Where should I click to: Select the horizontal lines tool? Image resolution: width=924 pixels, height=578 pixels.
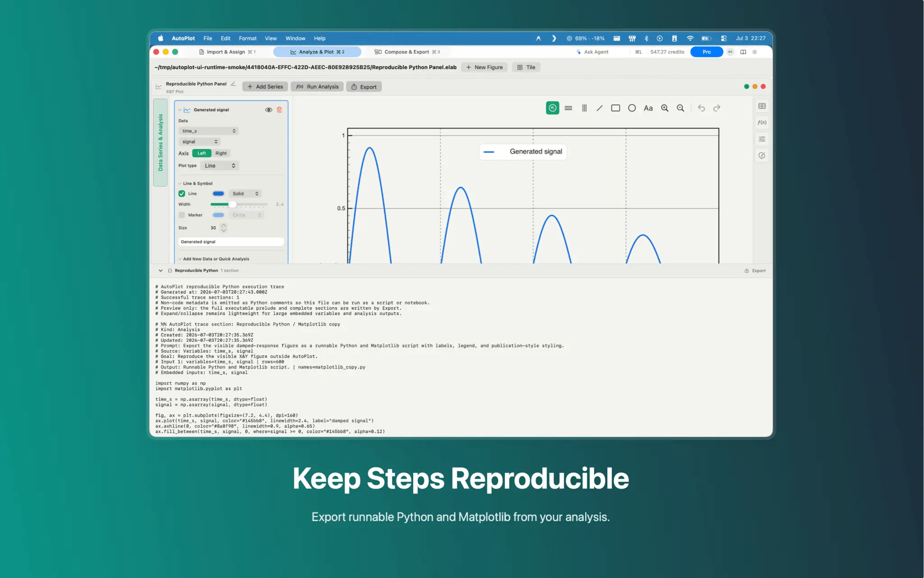[x=568, y=108]
